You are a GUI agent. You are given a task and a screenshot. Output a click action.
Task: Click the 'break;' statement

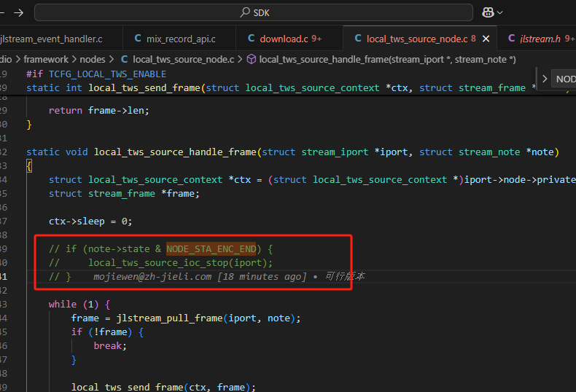[110, 346]
